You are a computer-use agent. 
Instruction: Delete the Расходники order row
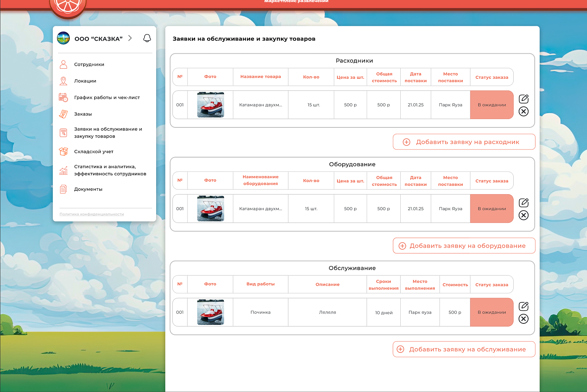(x=523, y=111)
